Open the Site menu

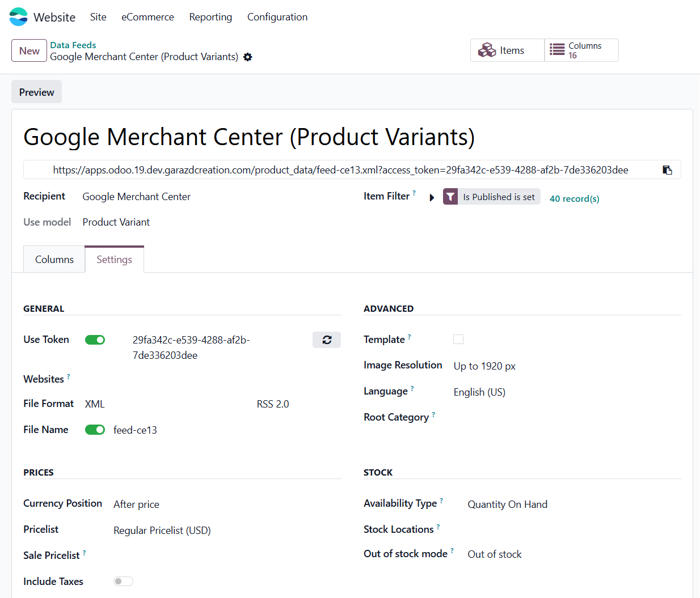pos(98,17)
